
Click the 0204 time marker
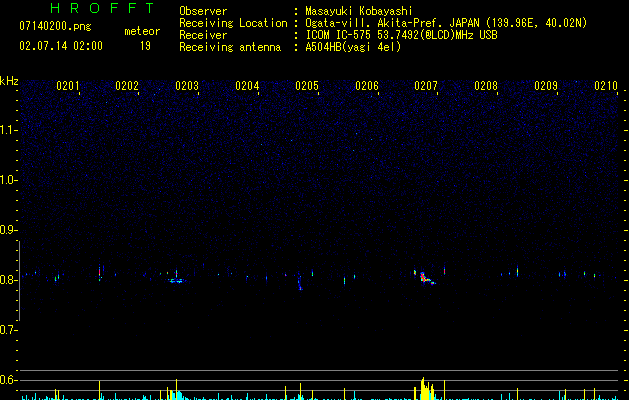(x=247, y=86)
